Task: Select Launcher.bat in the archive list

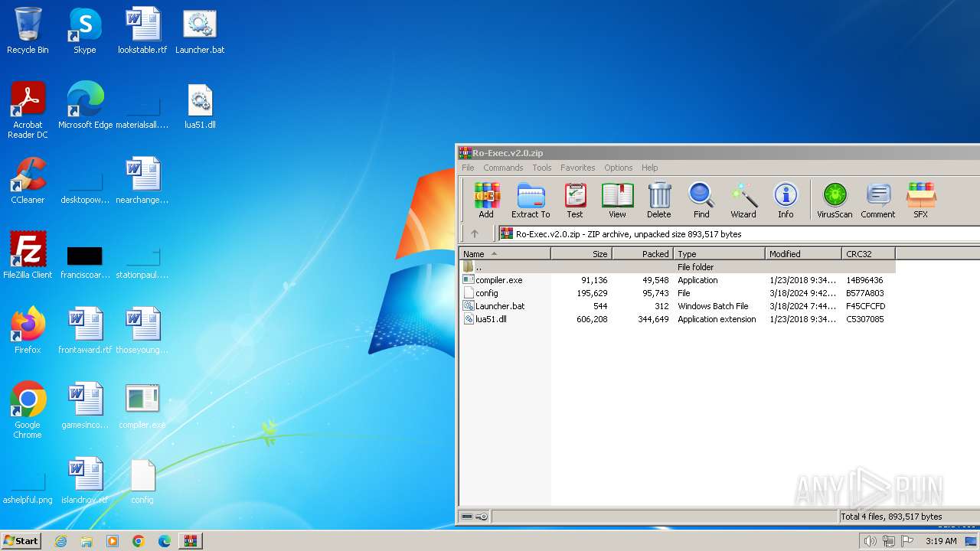Action: coord(677,306)
